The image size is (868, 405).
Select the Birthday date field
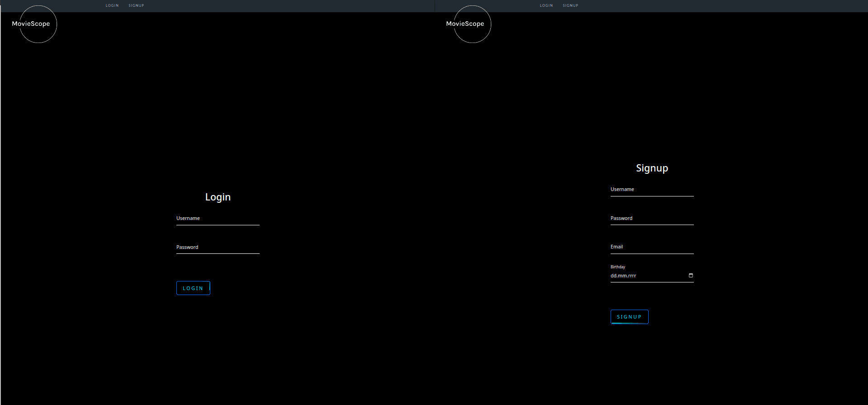click(x=652, y=276)
